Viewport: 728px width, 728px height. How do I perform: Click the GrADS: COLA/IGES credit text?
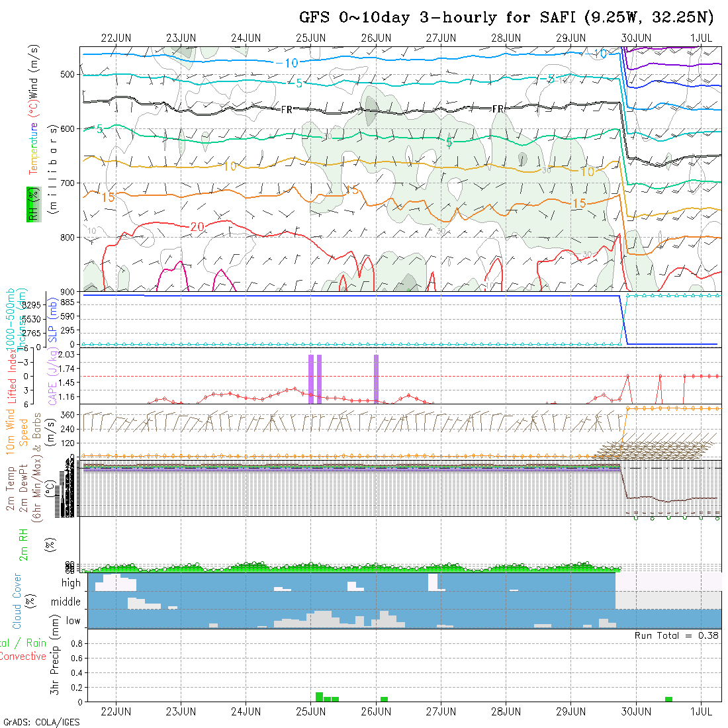point(41,723)
